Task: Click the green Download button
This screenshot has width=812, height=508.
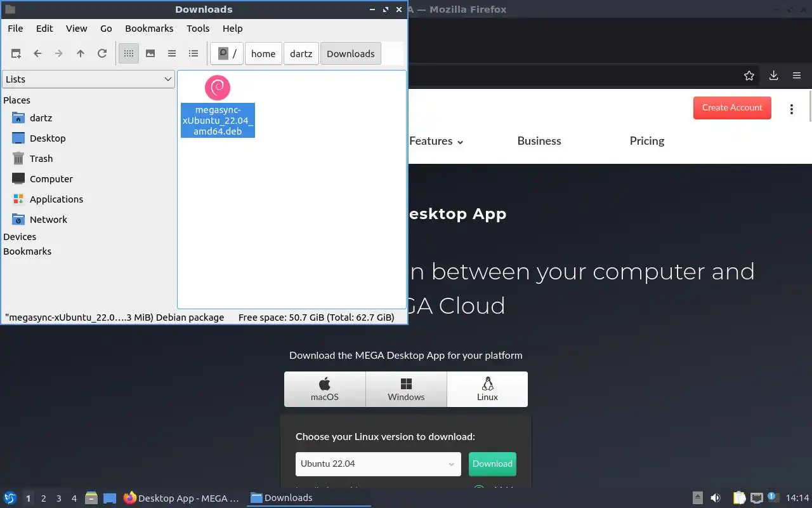Action: pos(492,464)
